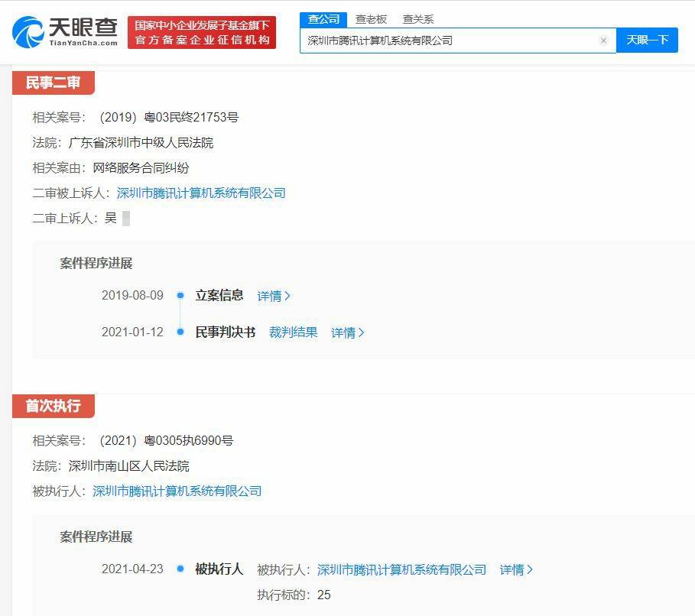Switch to the 查老板 tab
Screen dimensions: 695x616
tap(371, 20)
